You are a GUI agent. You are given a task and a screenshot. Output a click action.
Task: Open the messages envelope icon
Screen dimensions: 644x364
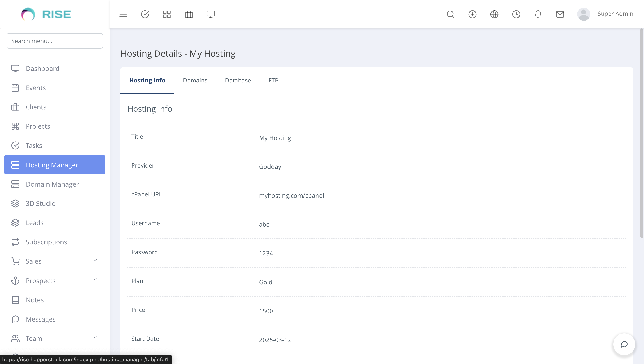(x=560, y=14)
